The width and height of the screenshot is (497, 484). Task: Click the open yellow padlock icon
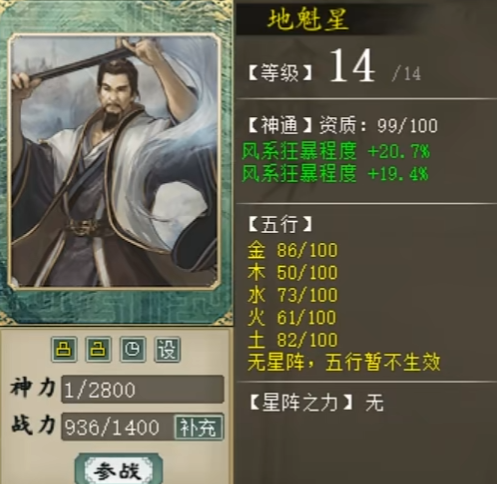click(x=98, y=349)
